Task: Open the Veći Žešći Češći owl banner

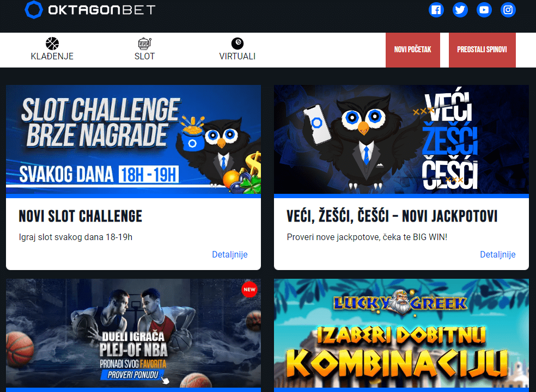Action: 401,139
